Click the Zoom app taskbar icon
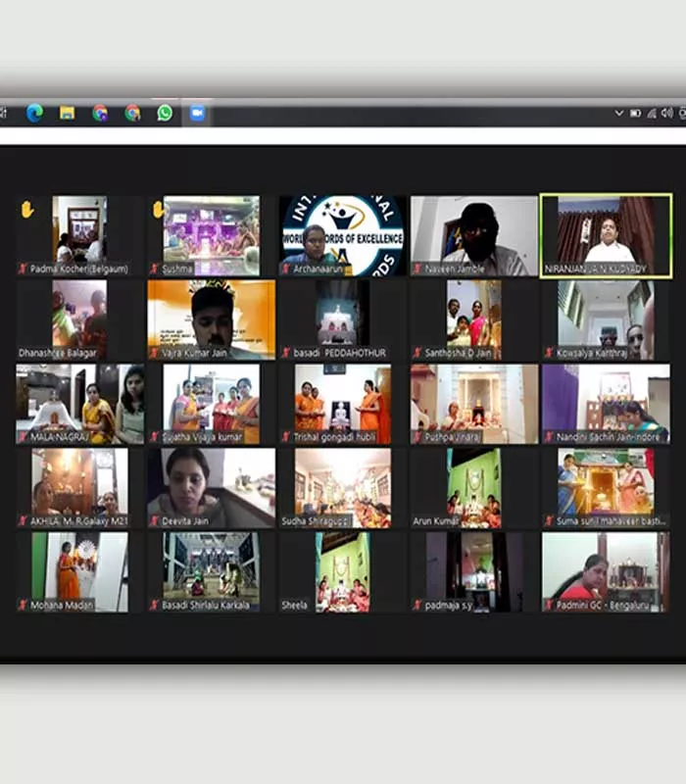The image size is (686, 784). 197,113
